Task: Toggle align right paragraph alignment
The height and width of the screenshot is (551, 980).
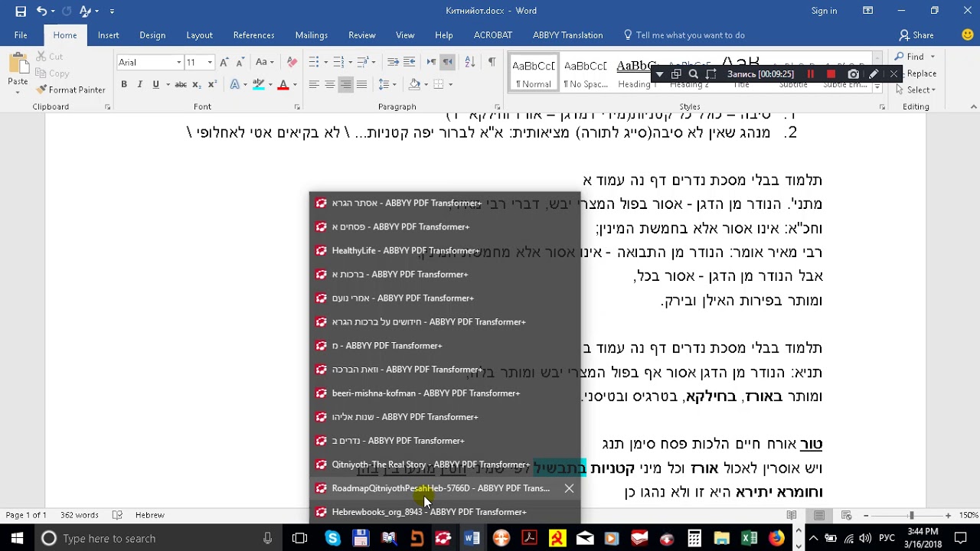Action: click(345, 84)
